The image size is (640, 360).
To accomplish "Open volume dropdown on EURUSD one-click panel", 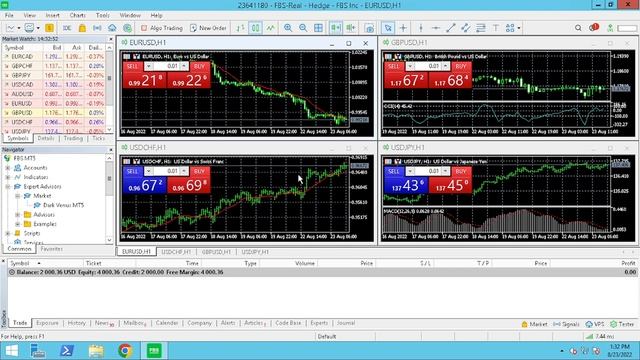I will (148, 66).
